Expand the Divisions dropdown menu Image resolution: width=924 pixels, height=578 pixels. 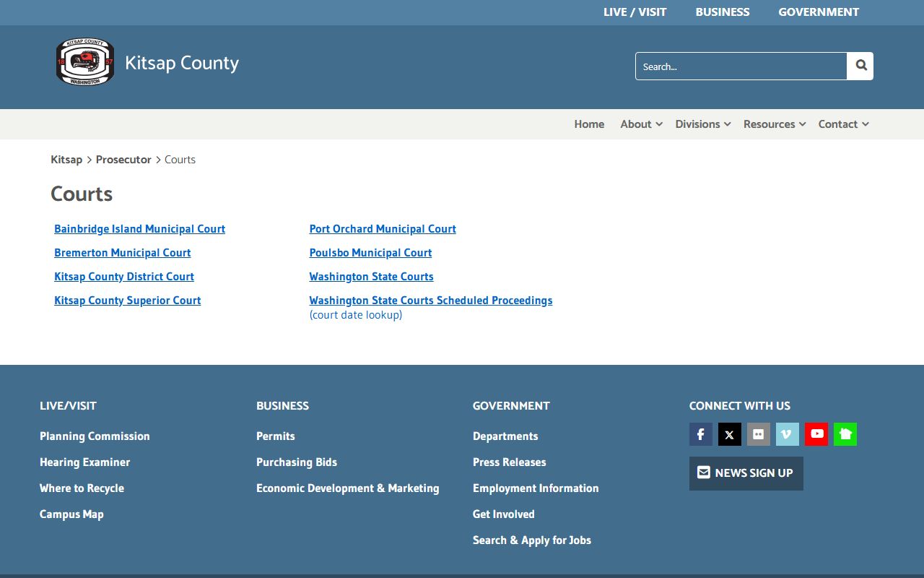[x=703, y=124]
